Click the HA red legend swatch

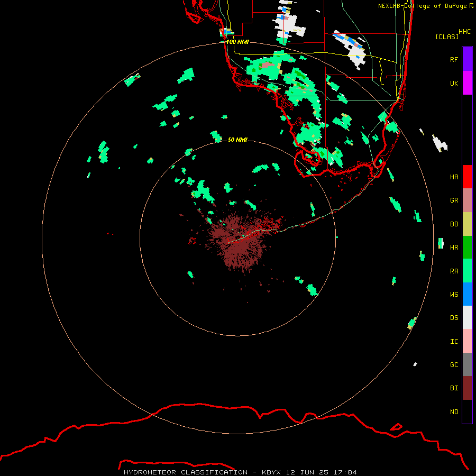pos(467,177)
